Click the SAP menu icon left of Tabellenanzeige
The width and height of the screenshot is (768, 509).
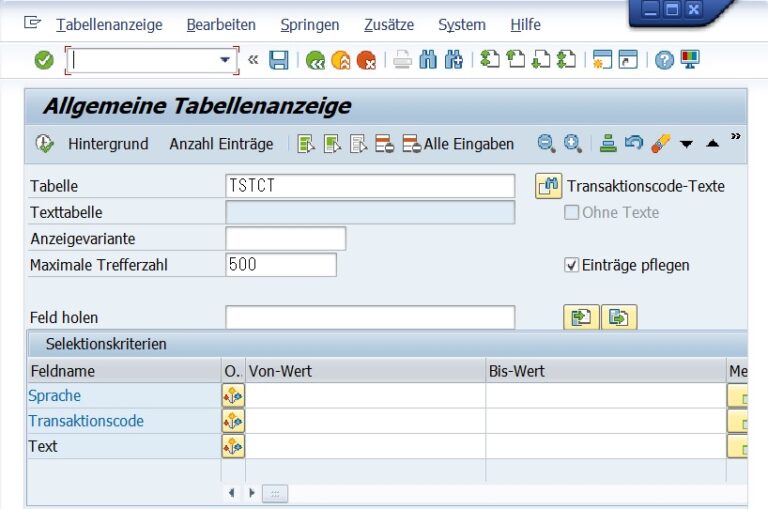(32, 23)
